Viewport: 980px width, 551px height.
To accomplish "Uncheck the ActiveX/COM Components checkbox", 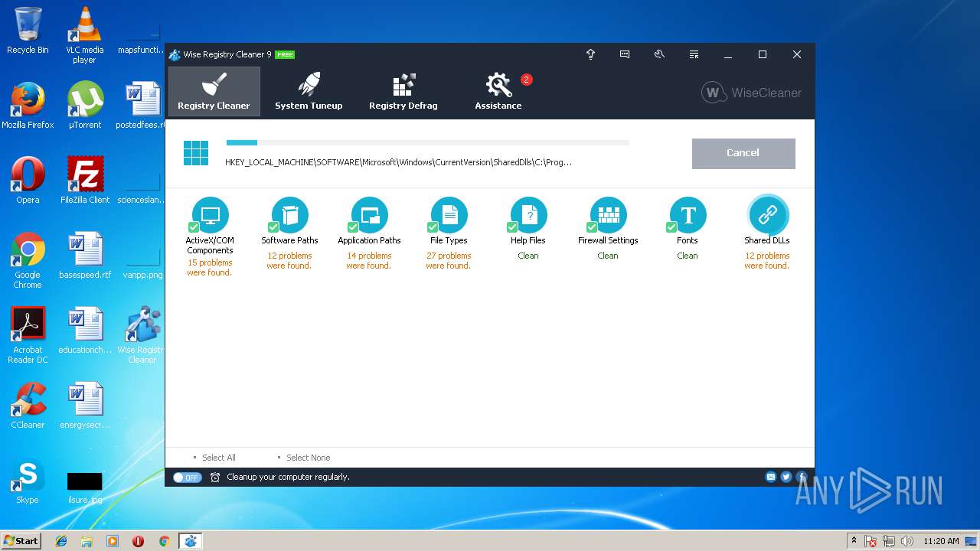I will pyautogui.click(x=194, y=227).
